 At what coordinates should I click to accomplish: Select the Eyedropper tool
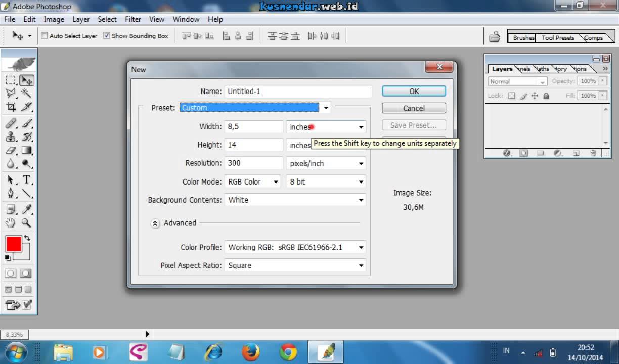coord(27,209)
